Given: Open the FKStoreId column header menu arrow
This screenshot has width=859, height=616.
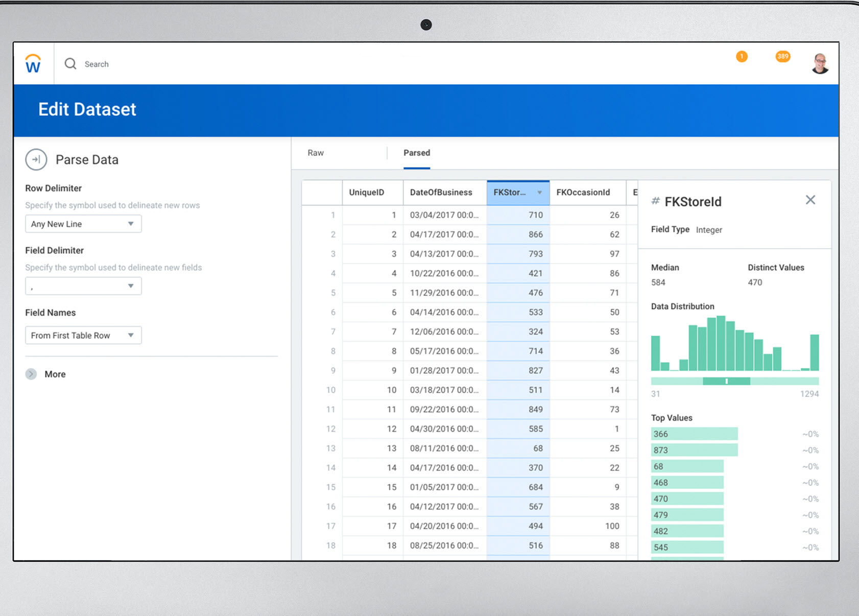Looking at the screenshot, I should (x=539, y=193).
